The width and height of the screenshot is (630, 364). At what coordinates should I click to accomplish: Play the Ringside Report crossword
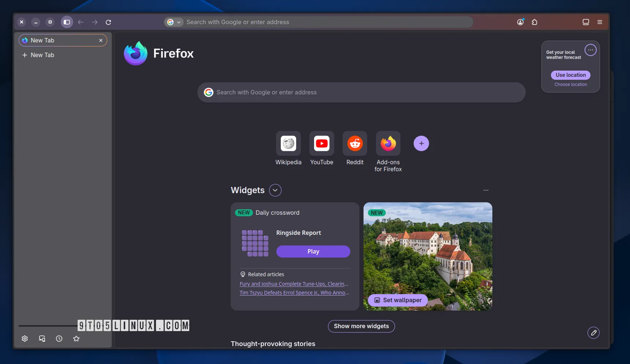[313, 252]
